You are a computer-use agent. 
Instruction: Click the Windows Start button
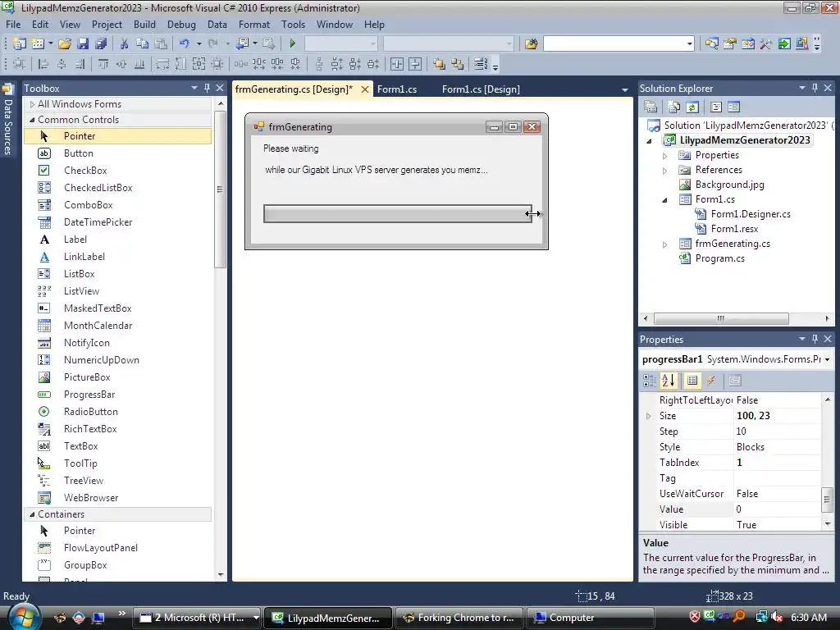(x=24, y=616)
